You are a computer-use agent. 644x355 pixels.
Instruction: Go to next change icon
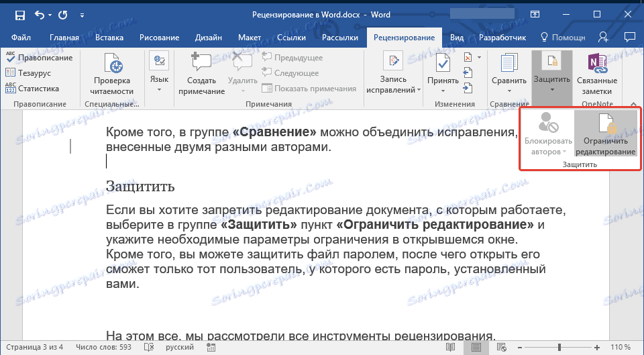click(x=468, y=88)
